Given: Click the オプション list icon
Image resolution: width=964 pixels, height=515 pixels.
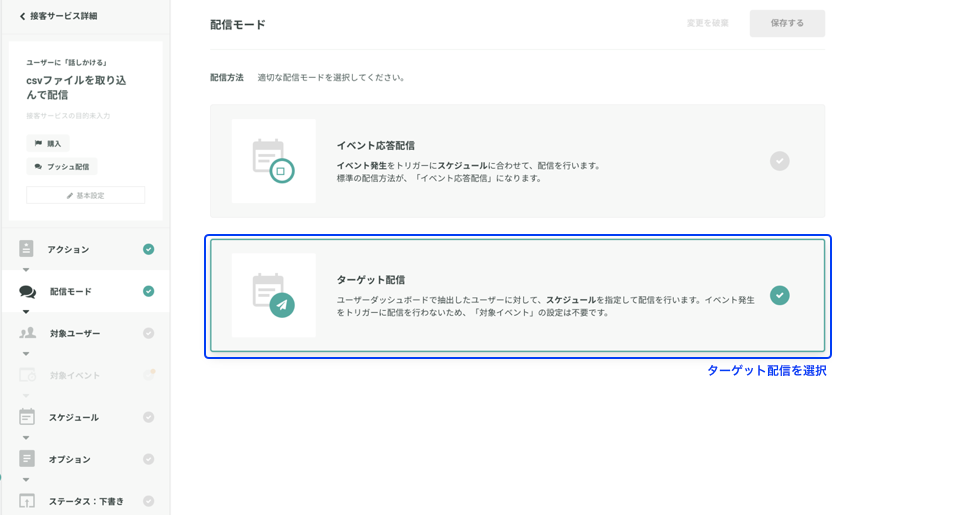Looking at the screenshot, I should 26,458.
